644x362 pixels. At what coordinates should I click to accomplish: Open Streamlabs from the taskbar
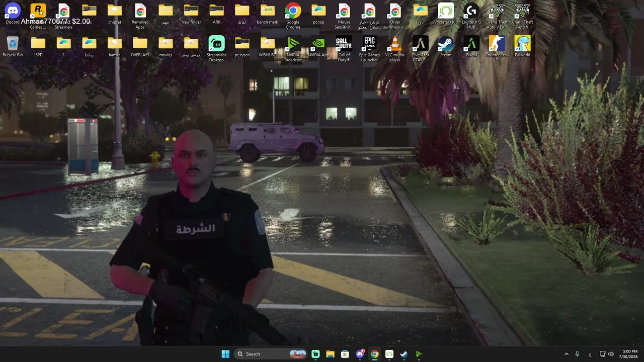[x=315, y=354]
